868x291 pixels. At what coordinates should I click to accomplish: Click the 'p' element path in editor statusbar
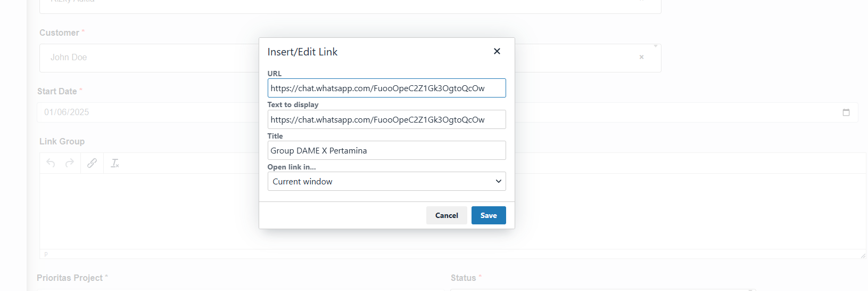coord(46,254)
